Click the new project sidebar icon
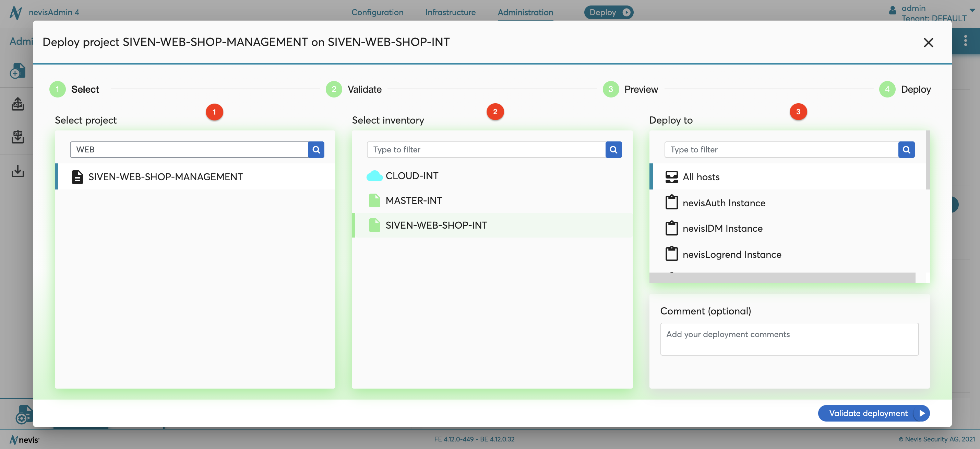 pyautogui.click(x=17, y=71)
